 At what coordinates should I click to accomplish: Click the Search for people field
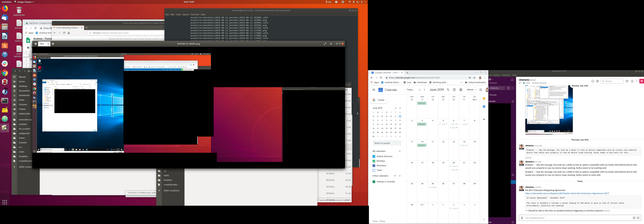(387, 143)
